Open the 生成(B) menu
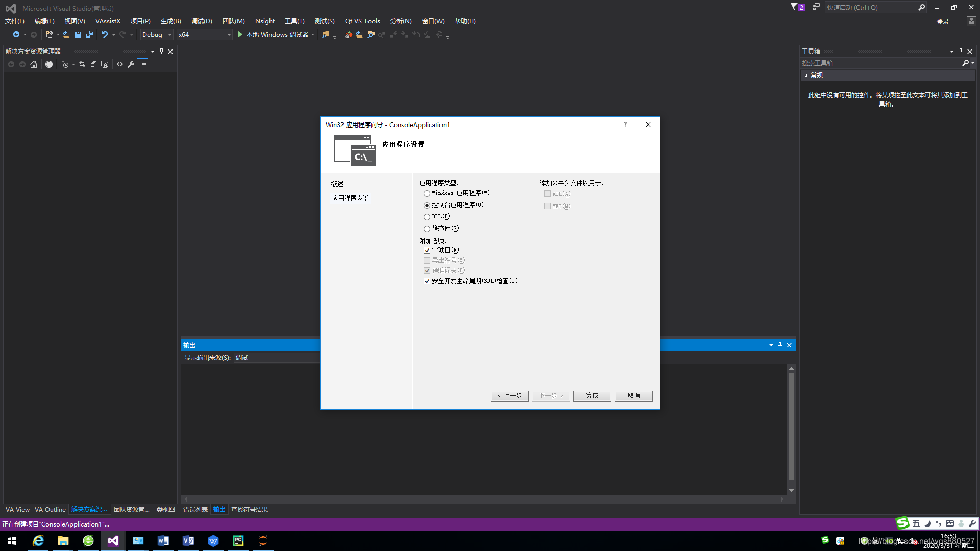 coord(170,21)
